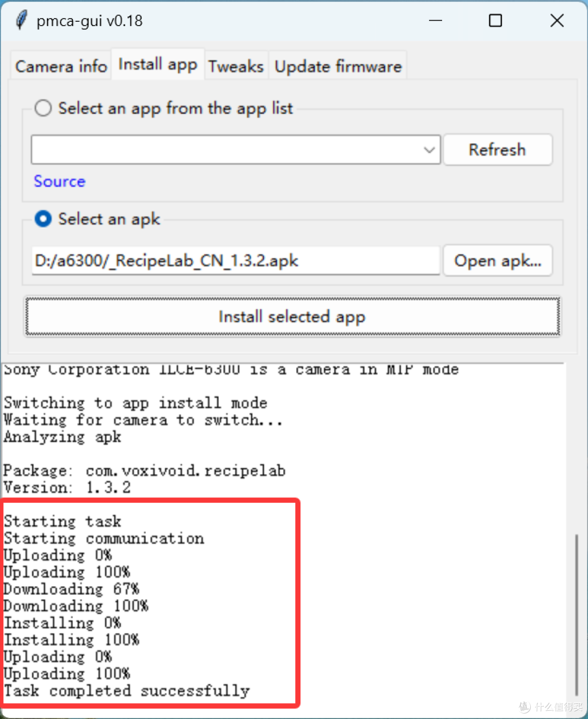Image resolution: width=588 pixels, height=719 pixels.
Task: Click the apk file path field
Action: [236, 261]
